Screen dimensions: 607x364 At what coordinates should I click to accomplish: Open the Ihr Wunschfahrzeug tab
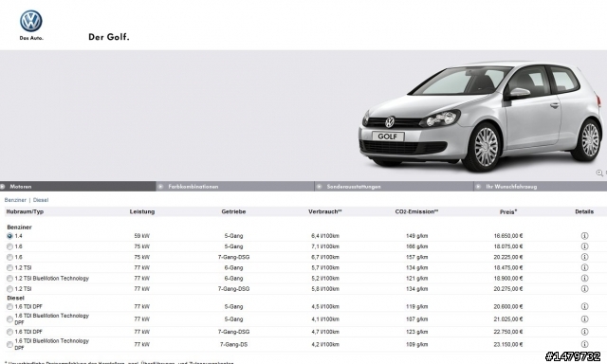click(x=541, y=187)
